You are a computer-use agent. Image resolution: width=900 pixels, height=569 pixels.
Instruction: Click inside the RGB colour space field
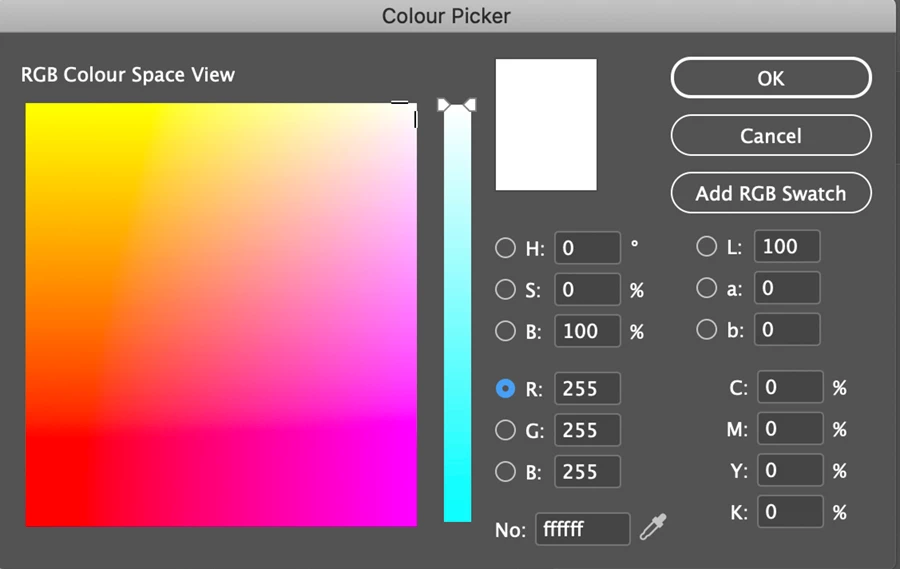click(220, 315)
